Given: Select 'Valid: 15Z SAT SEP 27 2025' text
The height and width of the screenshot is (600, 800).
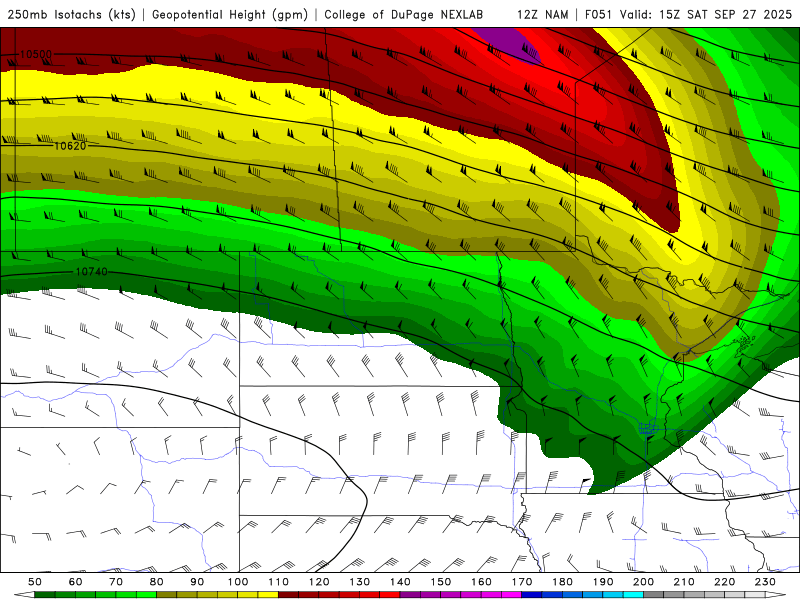Looking at the screenshot, I should coord(706,14).
